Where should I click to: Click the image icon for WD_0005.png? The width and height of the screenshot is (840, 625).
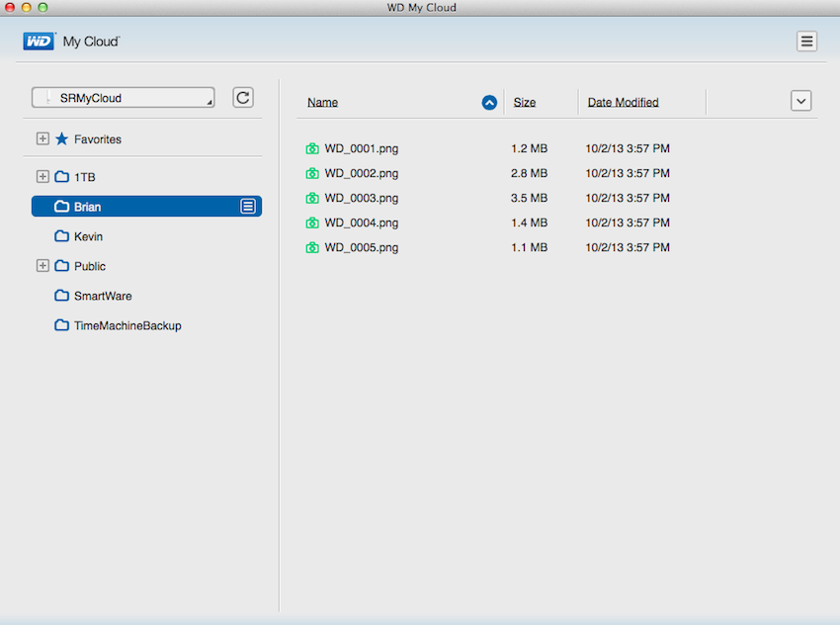pyautogui.click(x=312, y=247)
